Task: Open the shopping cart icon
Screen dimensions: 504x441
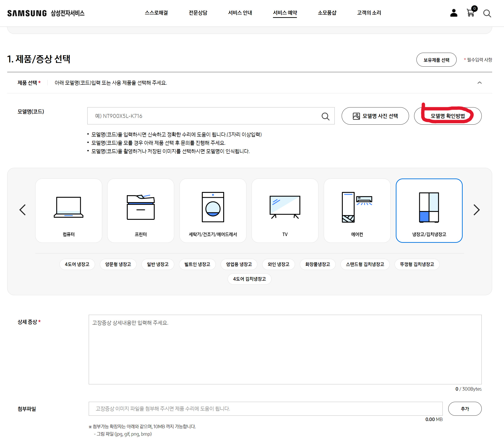Action: [470, 13]
